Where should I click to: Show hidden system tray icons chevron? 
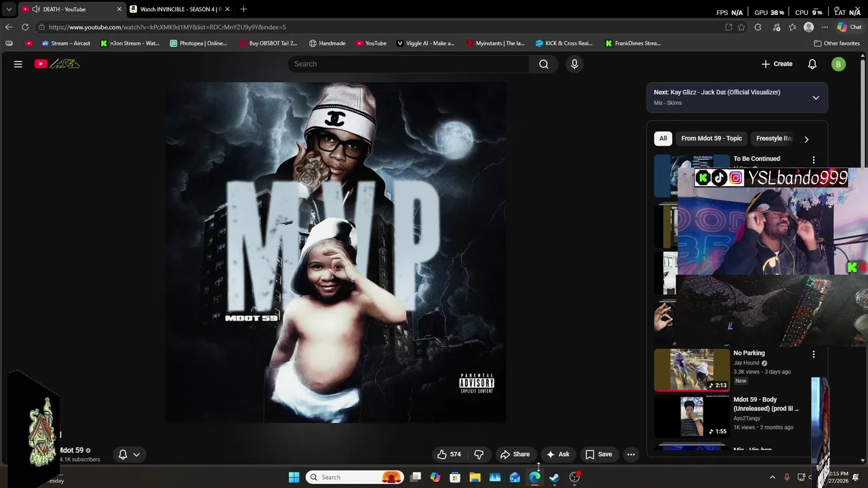coord(772,477)
